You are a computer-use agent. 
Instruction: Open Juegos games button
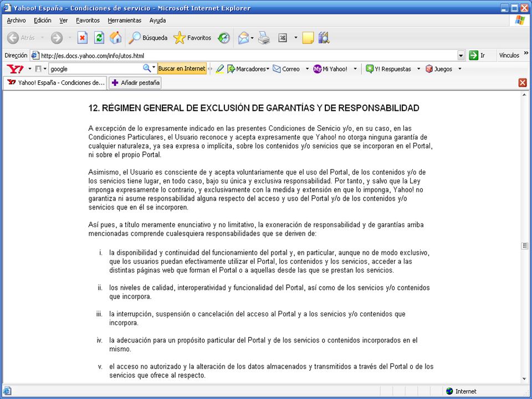pos(439,69)
